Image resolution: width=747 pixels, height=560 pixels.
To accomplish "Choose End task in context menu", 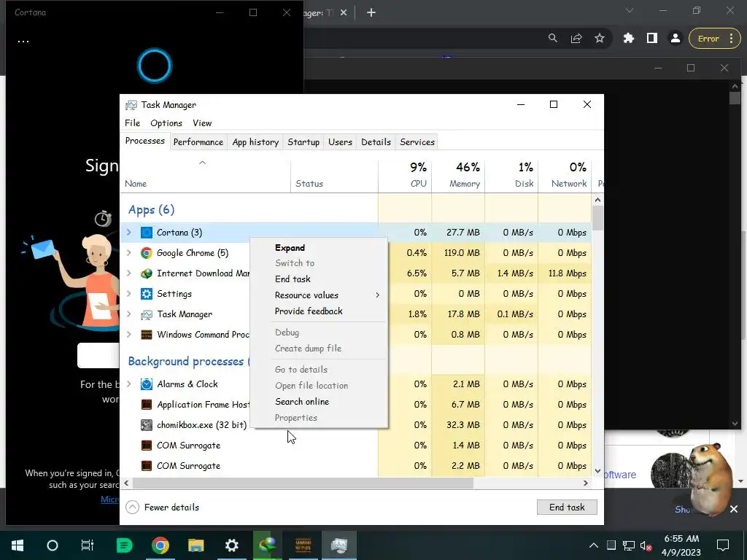I will coord(320,279).
